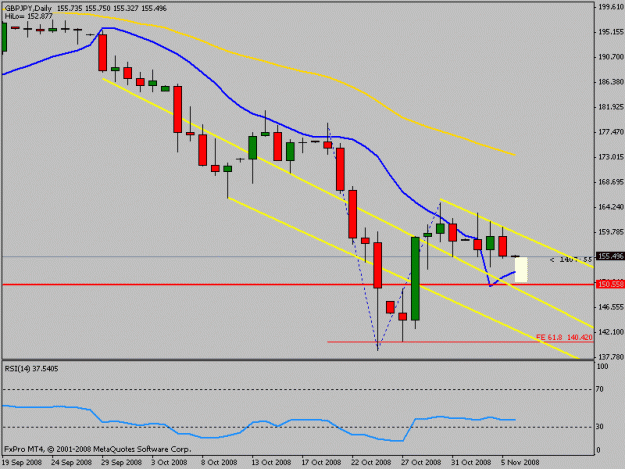Click the 173.015 price axis value

click(x=611, y=157)
